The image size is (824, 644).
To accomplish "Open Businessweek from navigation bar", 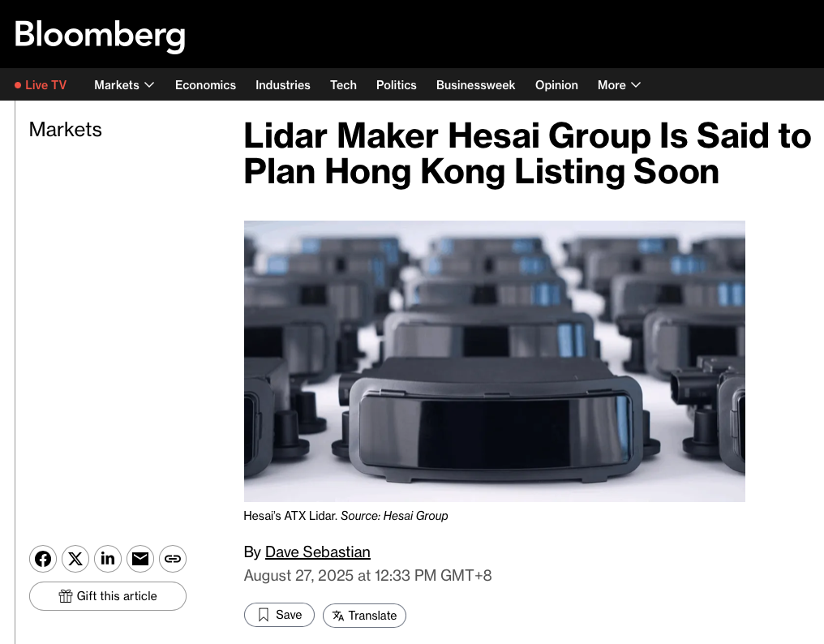I will (x=475, y=85).
